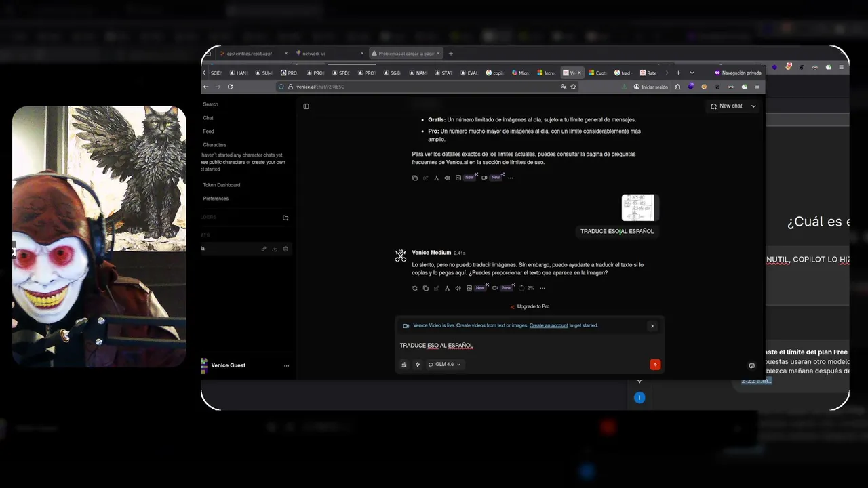Open the GLM 4.6 model dropdown
Viewport: 868px width, 488px height.
(x=444, y=365)
